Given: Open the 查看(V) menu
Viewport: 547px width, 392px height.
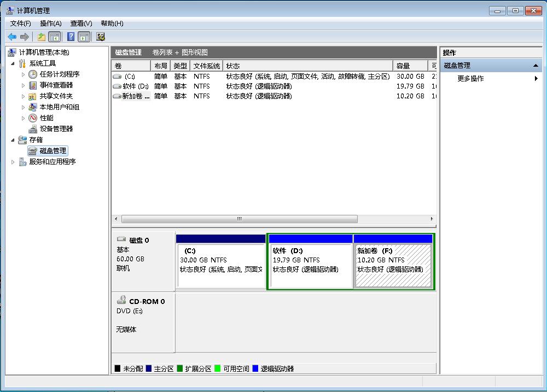Looking at the screenshot, I should point(80,23).
